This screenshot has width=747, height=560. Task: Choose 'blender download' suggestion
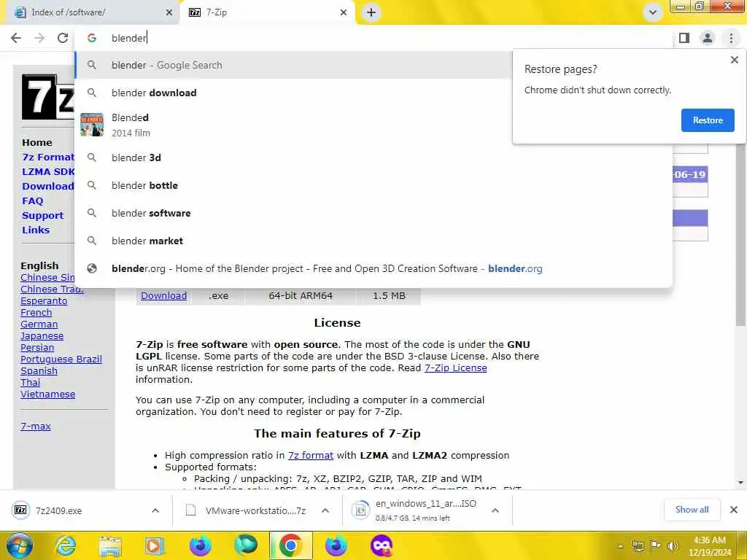(293, 93)
